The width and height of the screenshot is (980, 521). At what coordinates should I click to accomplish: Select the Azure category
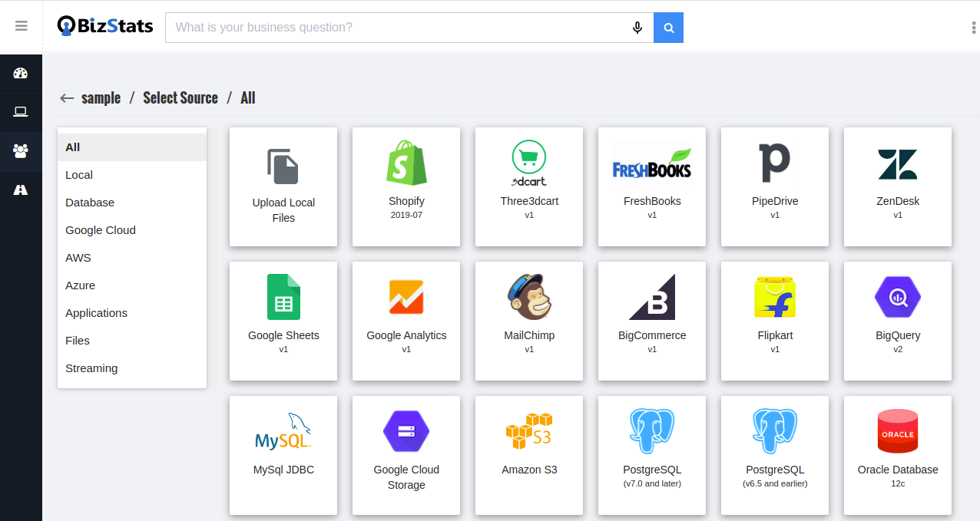coord(132,285)
